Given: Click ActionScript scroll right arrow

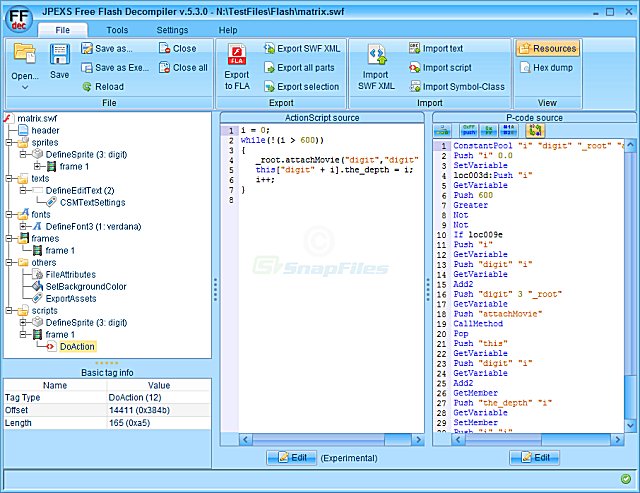Looking at the screenshot, I should (x=418, y=440).
